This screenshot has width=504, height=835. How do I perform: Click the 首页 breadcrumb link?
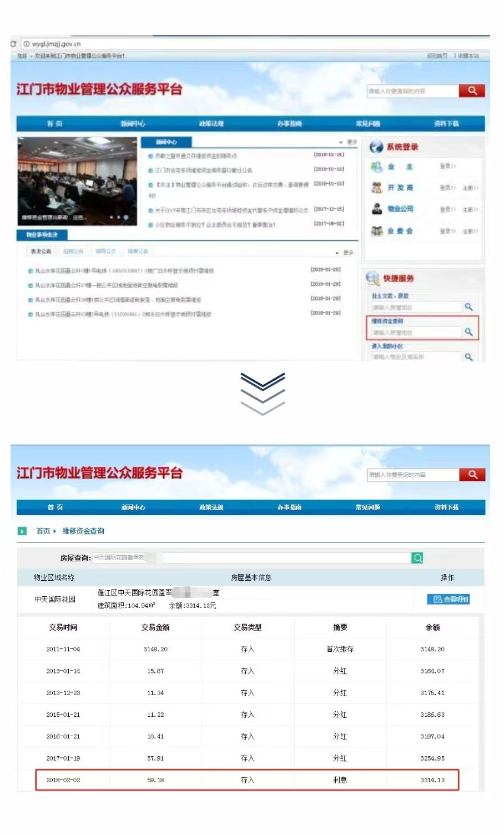click(43, 531)
